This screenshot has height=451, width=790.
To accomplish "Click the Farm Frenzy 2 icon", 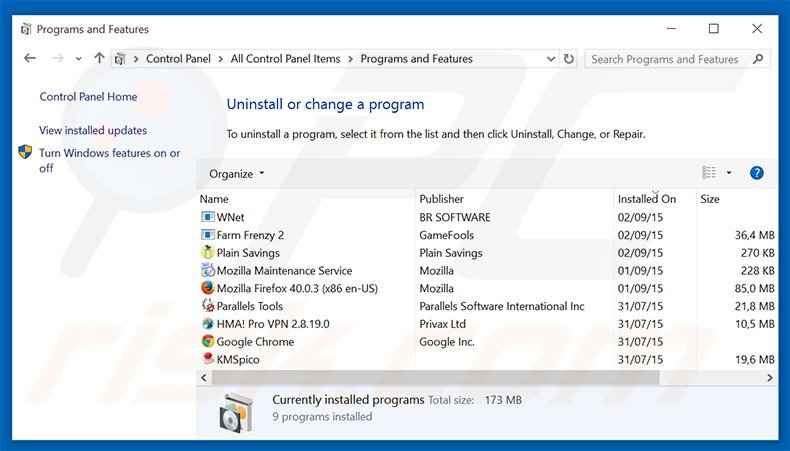I will pyautogui.click(x=208, y=235).
